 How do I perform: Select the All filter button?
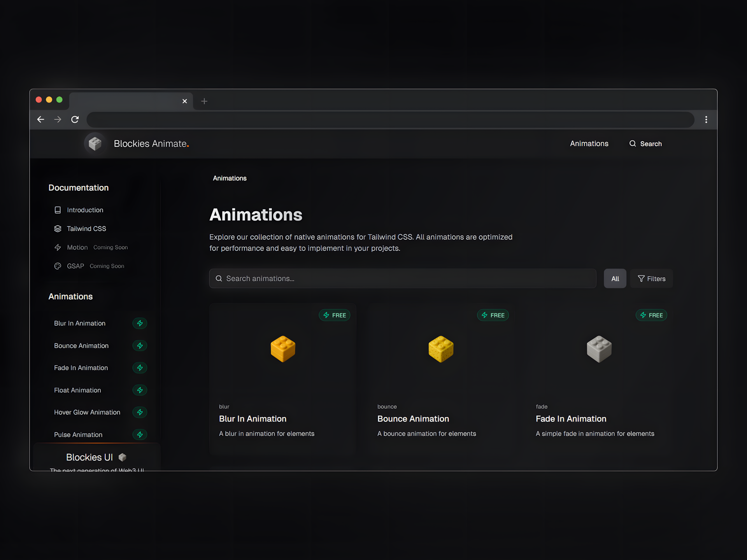tap(615, 278)
